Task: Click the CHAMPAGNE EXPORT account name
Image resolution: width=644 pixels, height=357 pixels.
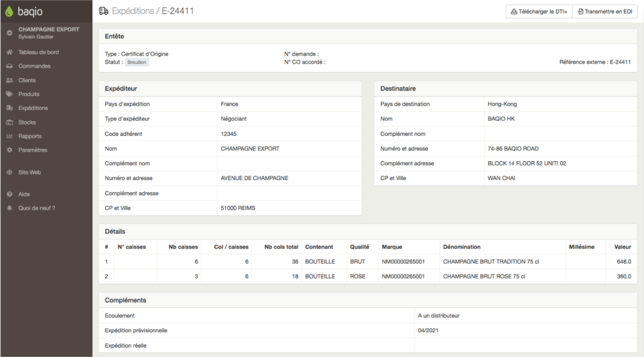Action: 49,29
